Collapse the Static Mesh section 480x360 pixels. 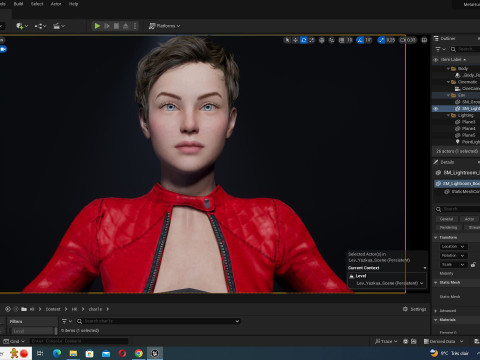click(436, 282)
